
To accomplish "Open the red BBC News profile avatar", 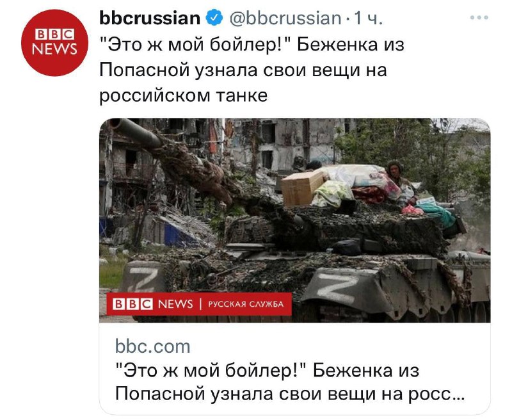I will (x=54, y=43).
